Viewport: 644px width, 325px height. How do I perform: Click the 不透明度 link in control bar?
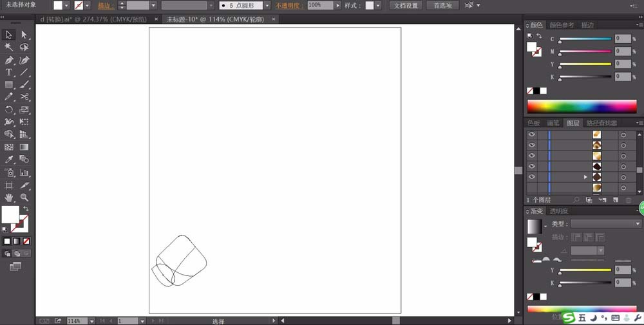point(290,6)
